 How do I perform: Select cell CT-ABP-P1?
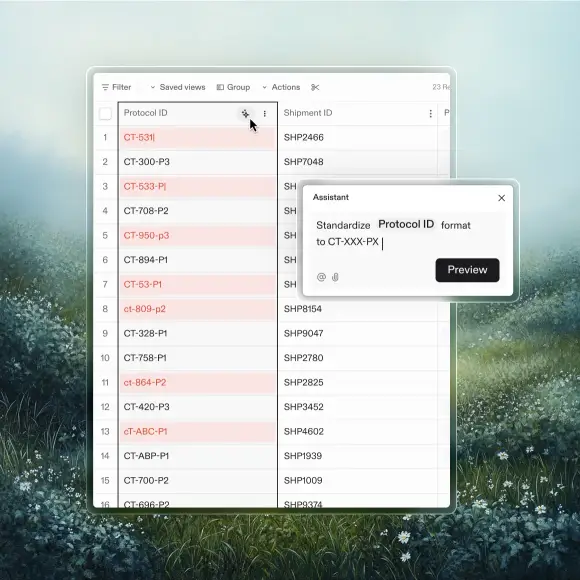[x=198, y=456]
